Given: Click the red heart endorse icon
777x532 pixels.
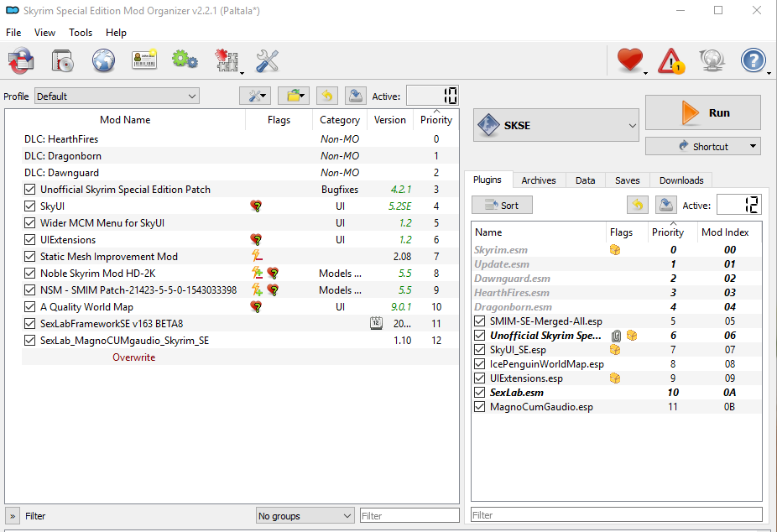Looking at the screenshot, I should click(630, 60).
